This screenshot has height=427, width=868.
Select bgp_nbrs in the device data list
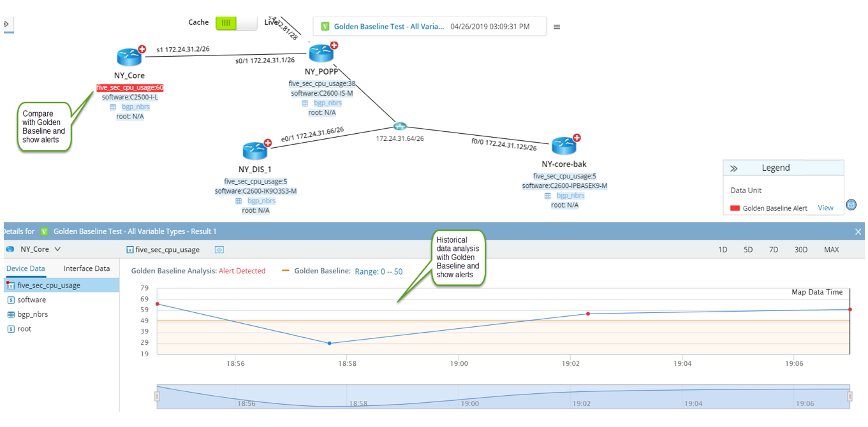coord(33,314)
